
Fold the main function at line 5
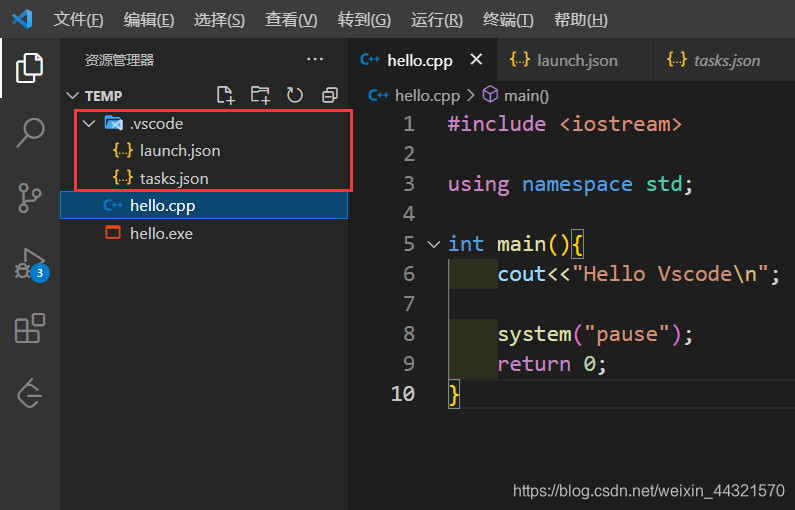[x=433, y=244]
